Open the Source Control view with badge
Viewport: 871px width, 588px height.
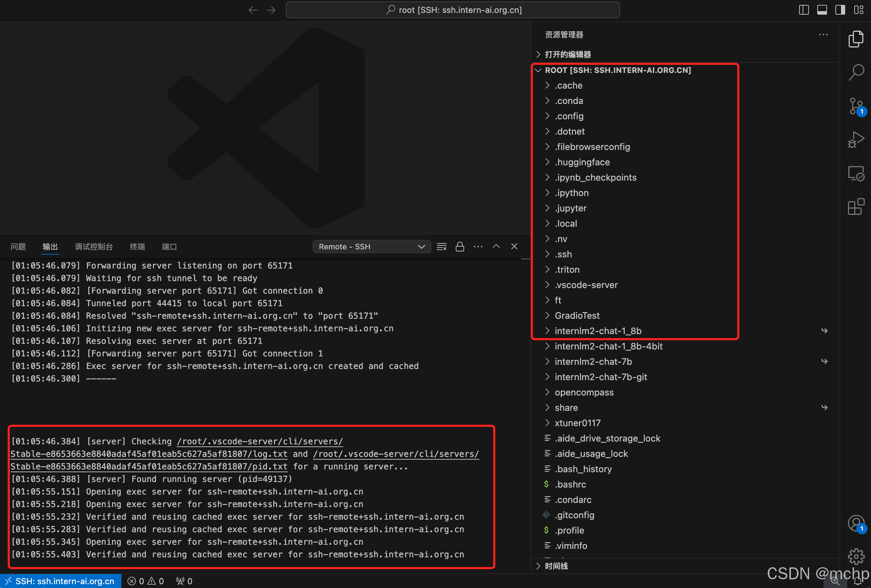[x=856, y=106]
